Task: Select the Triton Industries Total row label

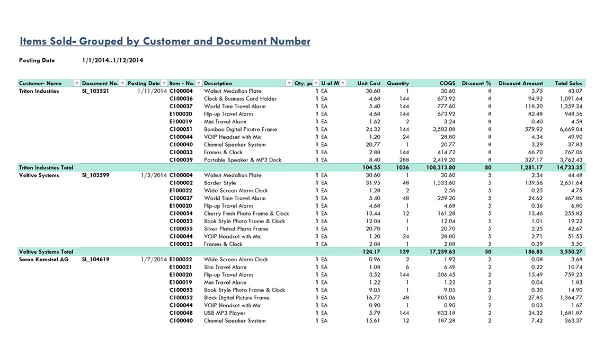Action: point(46,167)
